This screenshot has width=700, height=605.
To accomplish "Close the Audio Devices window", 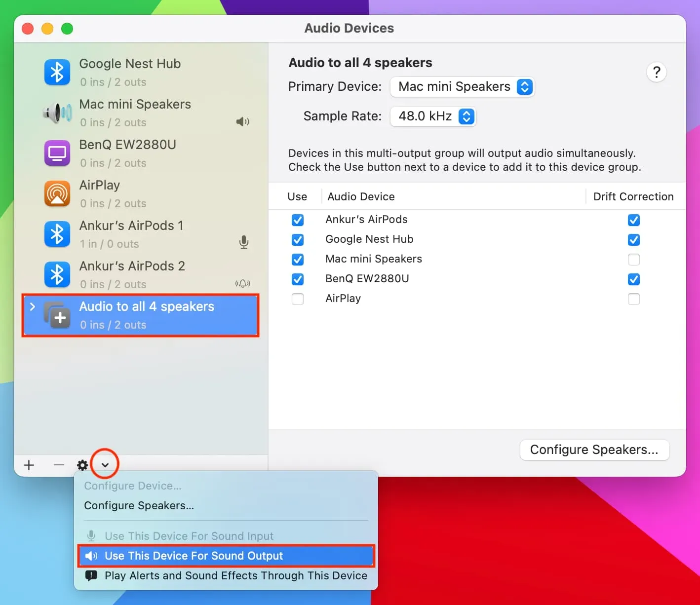I will tap(28, 29).
